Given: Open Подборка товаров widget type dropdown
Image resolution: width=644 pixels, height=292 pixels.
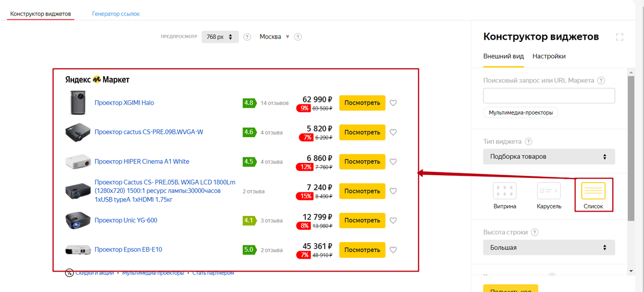Looking at the screenshot, I should (x=549, y=157).
